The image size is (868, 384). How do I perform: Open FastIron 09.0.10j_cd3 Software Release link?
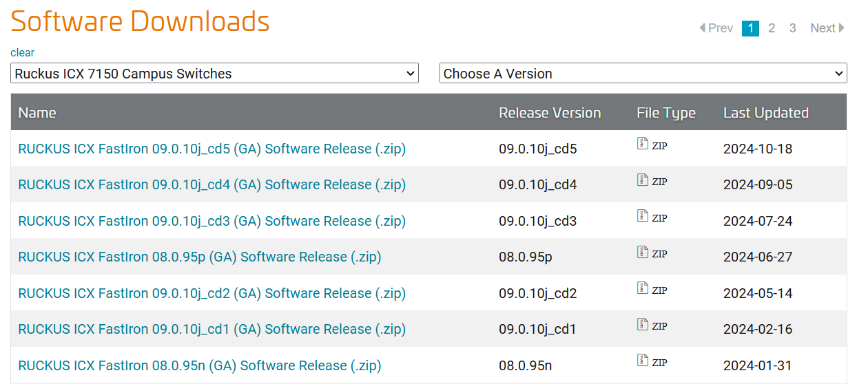(x=211, y=221)
